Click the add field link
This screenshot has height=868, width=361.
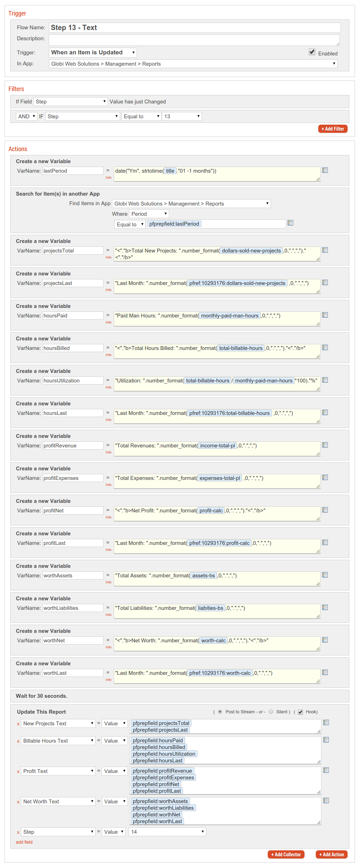coord(24,842)
